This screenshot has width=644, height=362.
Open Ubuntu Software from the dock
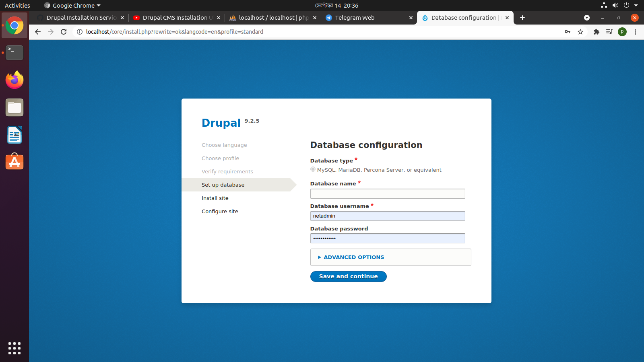[x=14, y=162]
